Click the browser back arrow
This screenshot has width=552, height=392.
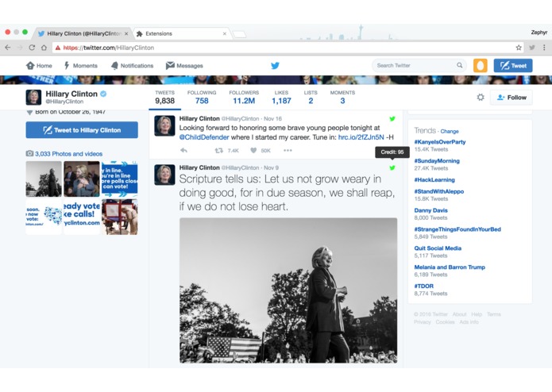8,48
